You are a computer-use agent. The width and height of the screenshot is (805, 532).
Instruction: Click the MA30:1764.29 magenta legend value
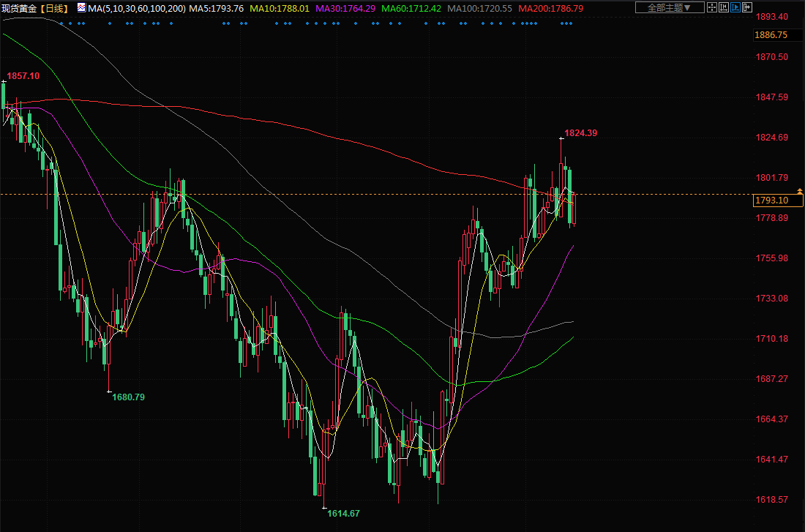click(345, 8)
